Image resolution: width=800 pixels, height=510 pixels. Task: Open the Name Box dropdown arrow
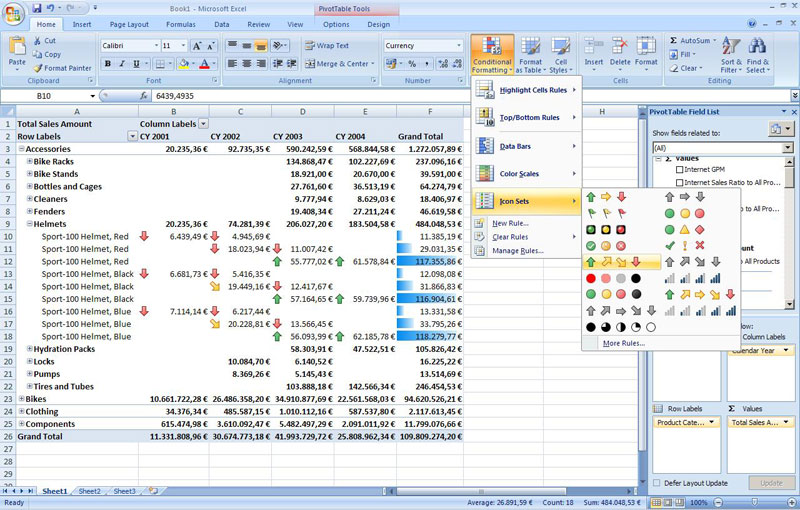92,96
